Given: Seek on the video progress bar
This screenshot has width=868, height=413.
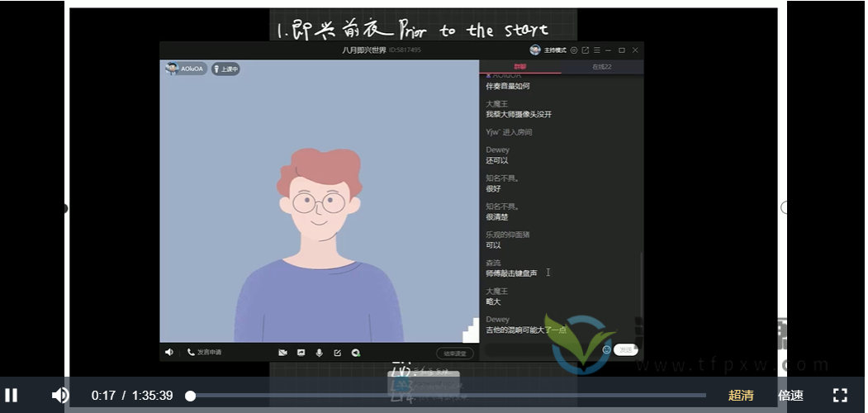Looking at the screenshot, I should point(448,396).
